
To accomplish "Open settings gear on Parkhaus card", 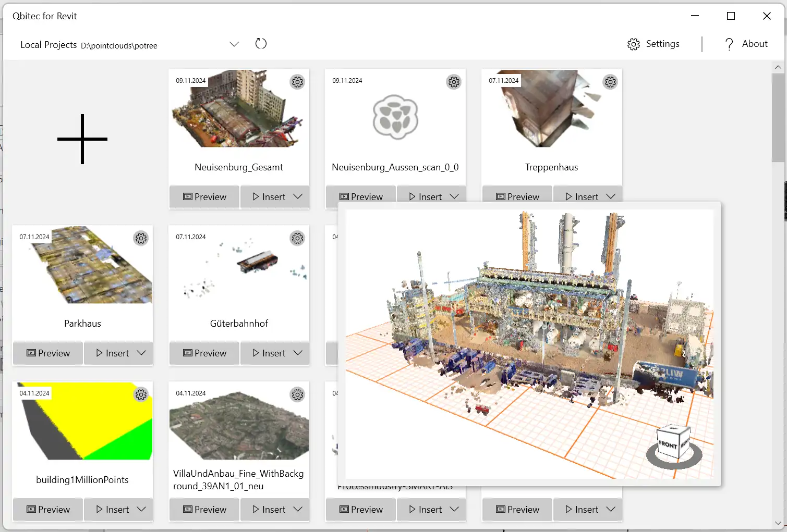I will (x=141, y=238).
